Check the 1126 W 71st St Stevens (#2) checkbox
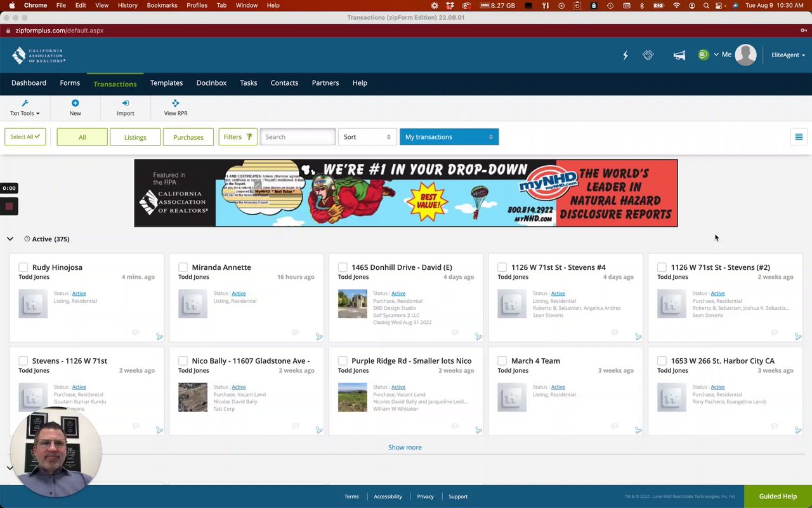The height and width of the screenshot is (508, 812). 662,267
